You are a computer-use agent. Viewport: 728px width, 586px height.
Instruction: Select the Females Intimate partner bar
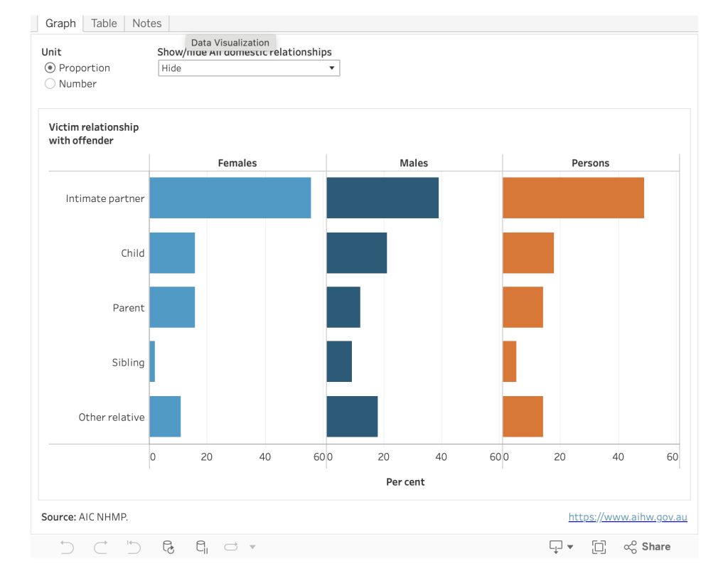[230, 198]
